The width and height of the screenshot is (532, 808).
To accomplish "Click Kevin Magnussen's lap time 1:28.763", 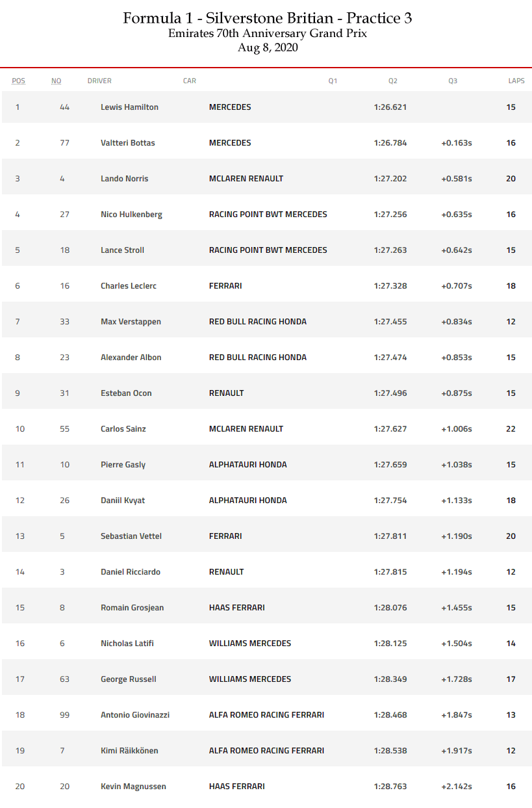I will pyautogui.click(x=390, y=787).
